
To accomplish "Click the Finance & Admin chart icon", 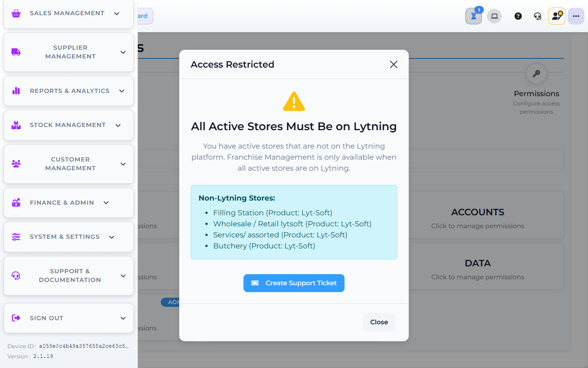I will 16,202.
